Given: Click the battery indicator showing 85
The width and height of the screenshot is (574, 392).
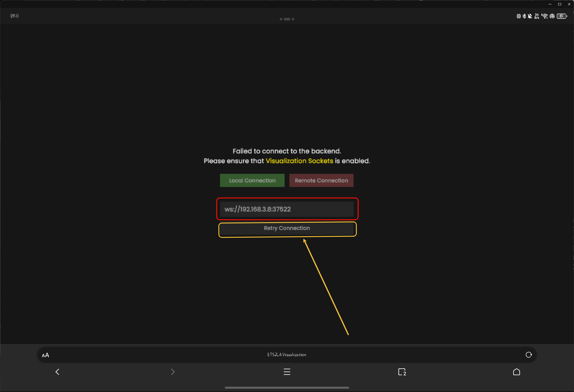Looking at the screenshot, I should (x=561, y=16).
